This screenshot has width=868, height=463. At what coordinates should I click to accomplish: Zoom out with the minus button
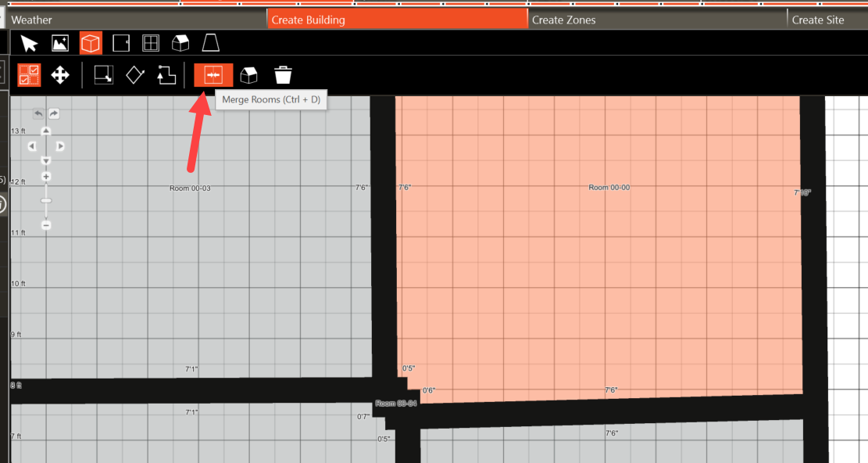click(x=46, y=225)
